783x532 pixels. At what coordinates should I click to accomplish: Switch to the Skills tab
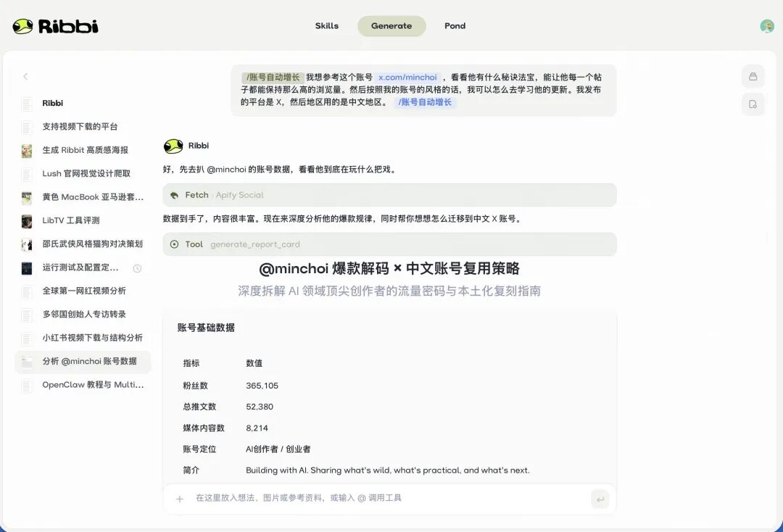[x=327, y=26]
